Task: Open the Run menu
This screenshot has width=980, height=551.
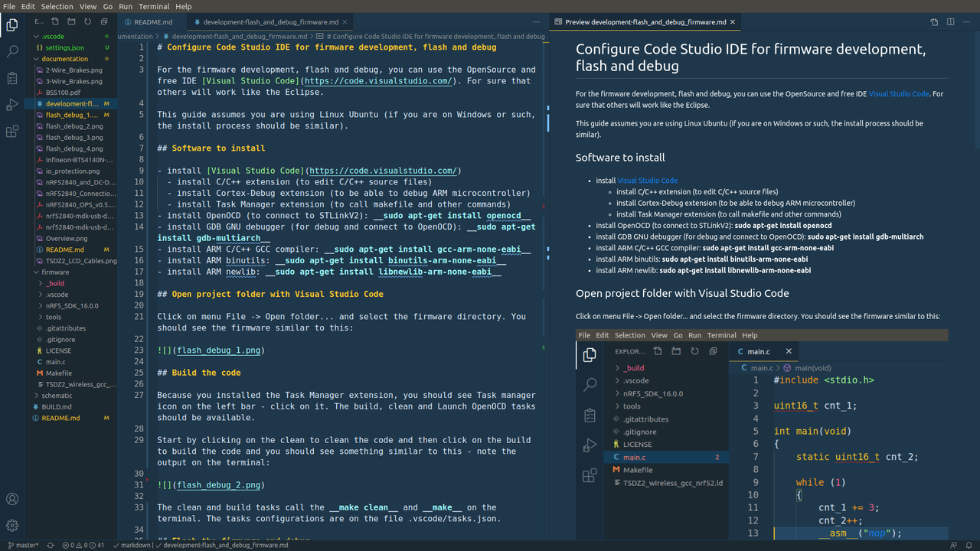Action: tap(126, 6)
